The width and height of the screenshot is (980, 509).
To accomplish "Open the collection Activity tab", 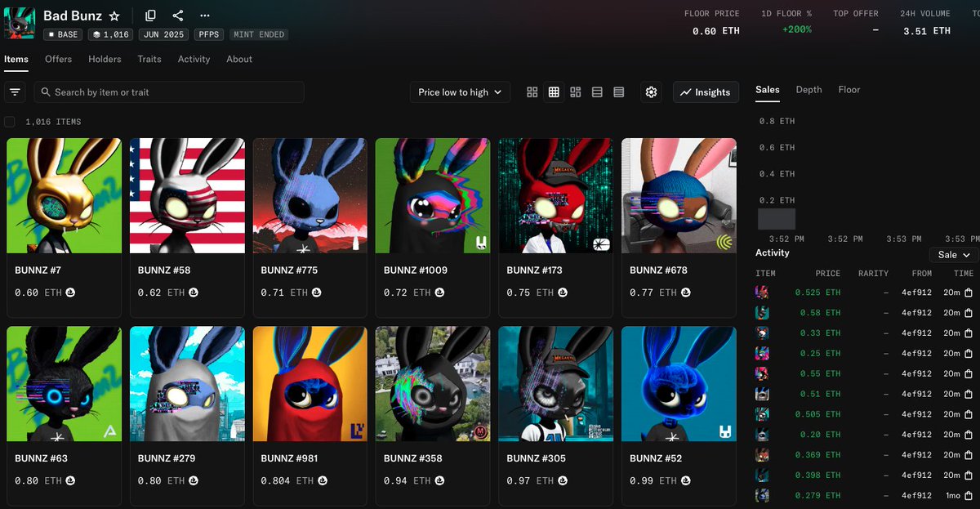I will coord(194,60).
